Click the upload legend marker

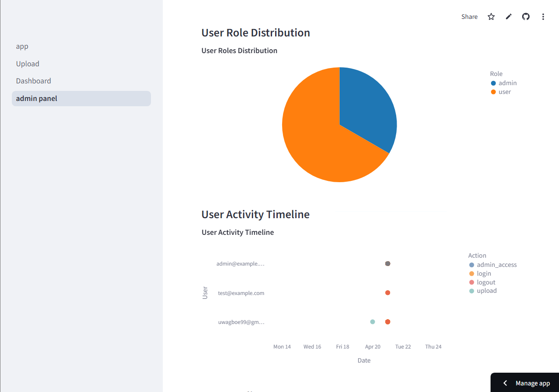pyautogui.click(x=471, y=291)
